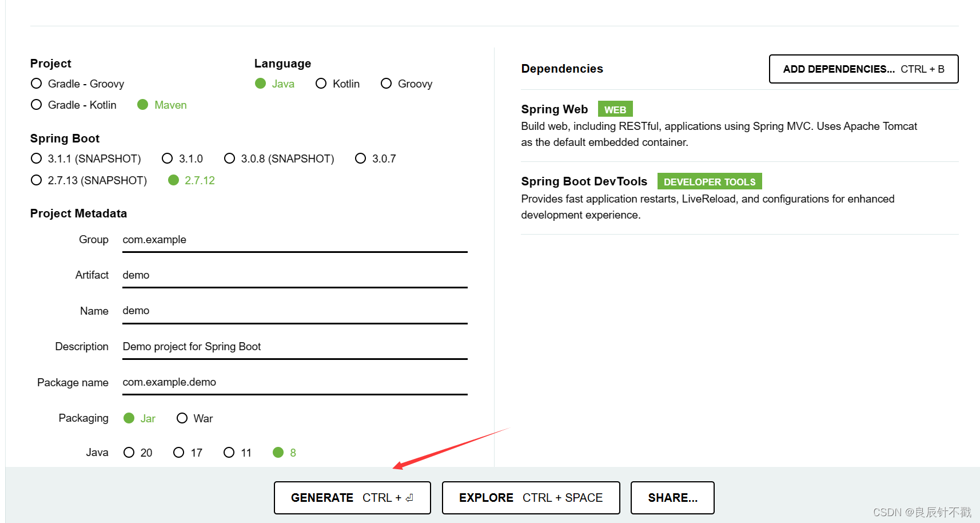The image size is (980, 523).
Task: Open the Add Dependencies dialog
Action: pyautogui.click(x=863, y=69)
